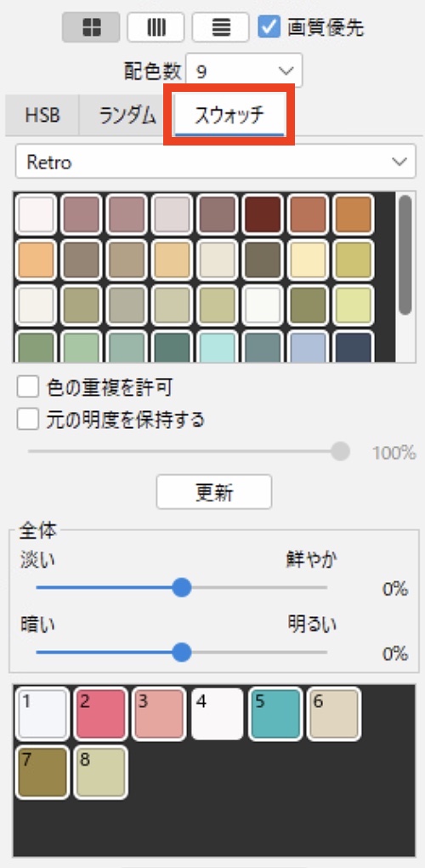Click the 更新 button
425x868 pixels.
(214, 492)
